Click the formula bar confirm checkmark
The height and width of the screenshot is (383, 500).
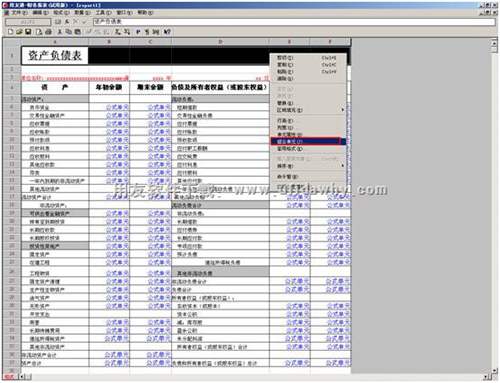[x=84, y=22]
